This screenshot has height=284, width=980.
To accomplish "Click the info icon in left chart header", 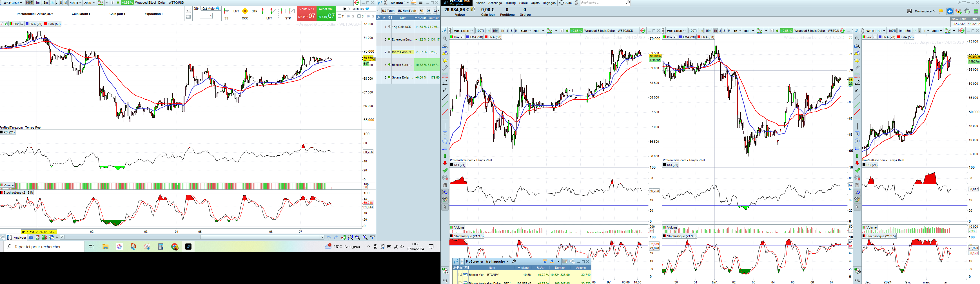I will 113,3.
